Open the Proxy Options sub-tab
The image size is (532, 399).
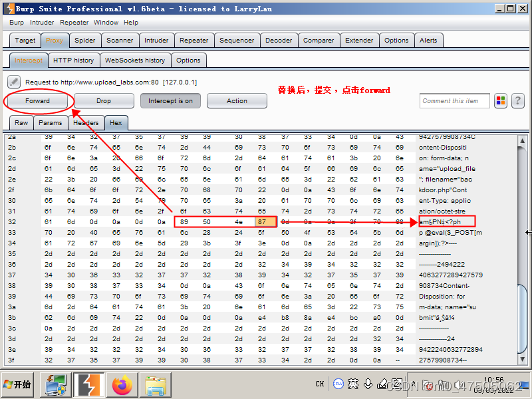pos(188,61)
